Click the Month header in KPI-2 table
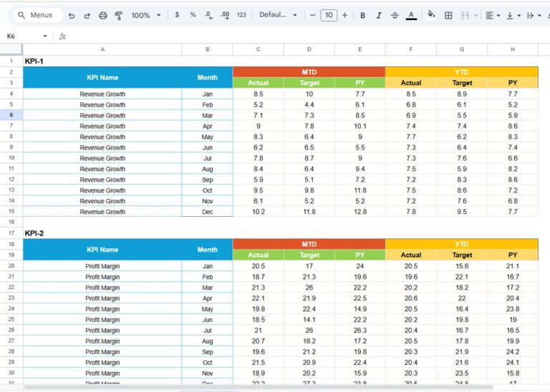This screenshot has height=392, width=550. click(207, 250)
